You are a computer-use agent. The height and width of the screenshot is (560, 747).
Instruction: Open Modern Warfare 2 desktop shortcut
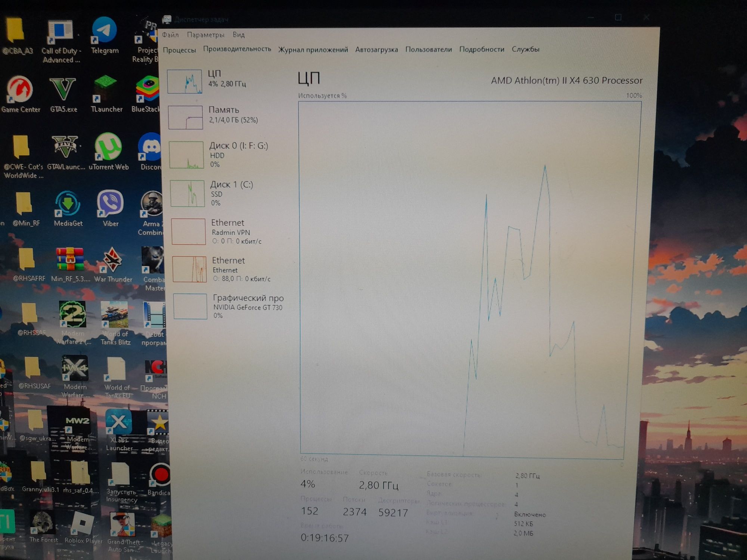click(74, 323)
